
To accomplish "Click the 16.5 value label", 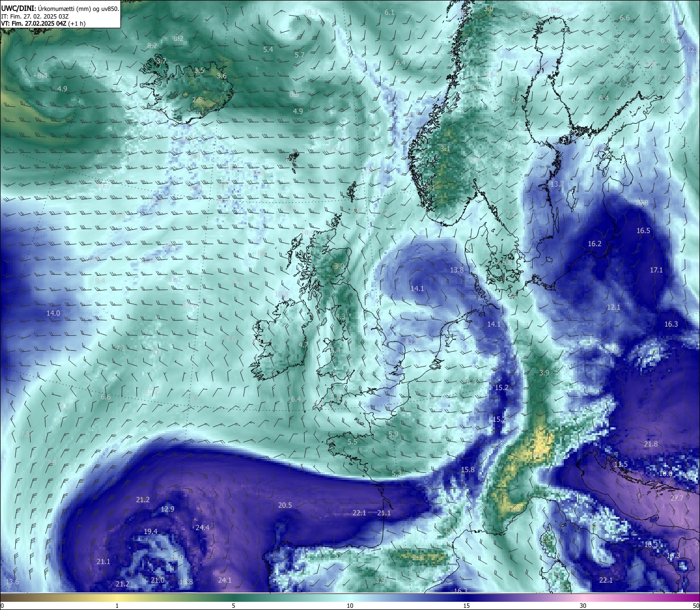I will click(643, 230).
